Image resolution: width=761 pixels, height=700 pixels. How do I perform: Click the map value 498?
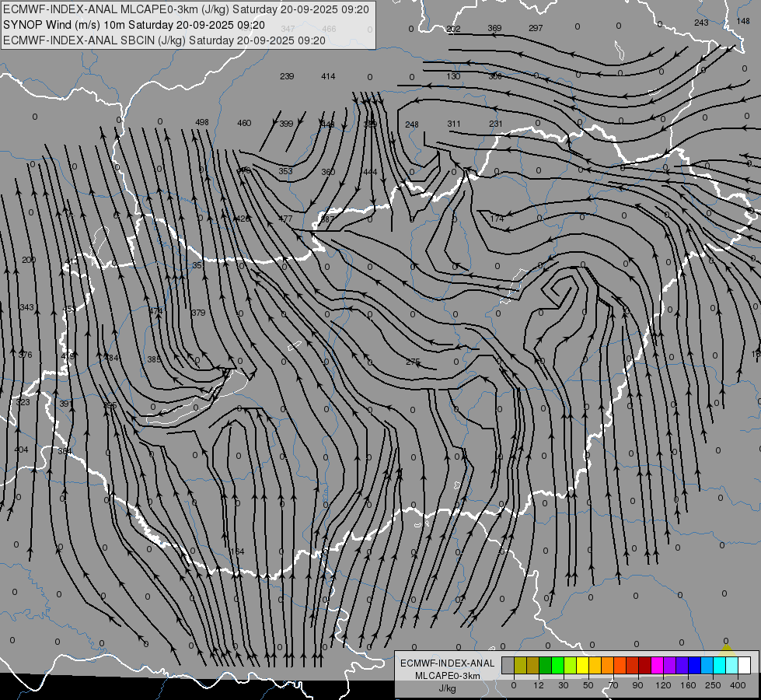click(202, 122)
